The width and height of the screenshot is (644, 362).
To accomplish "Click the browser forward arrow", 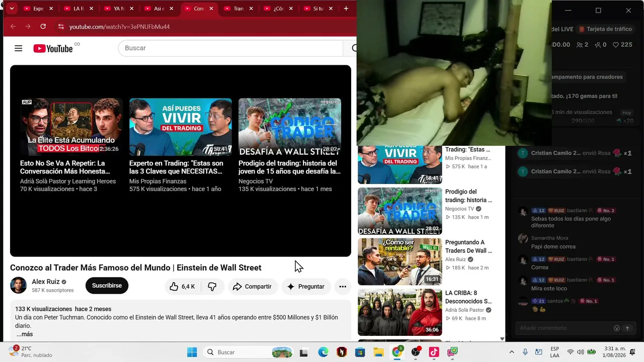I will click(28, 27).
